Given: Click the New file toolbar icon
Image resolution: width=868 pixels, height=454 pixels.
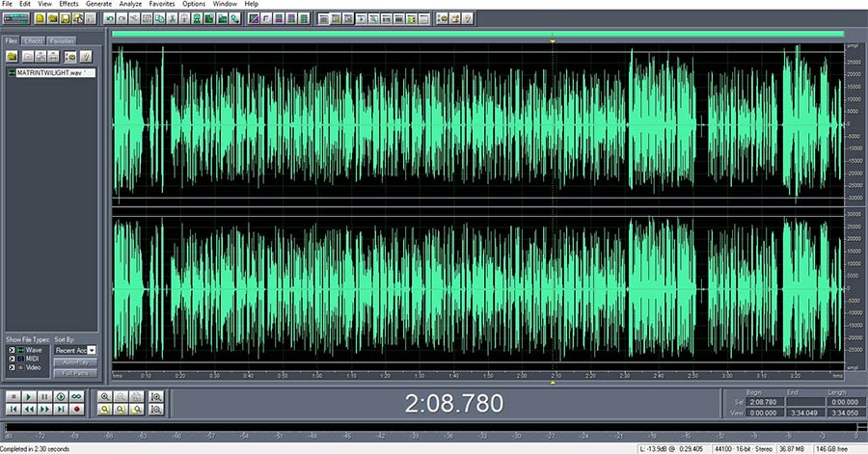Looking at the screenshot, I should [x=40, y=19].
